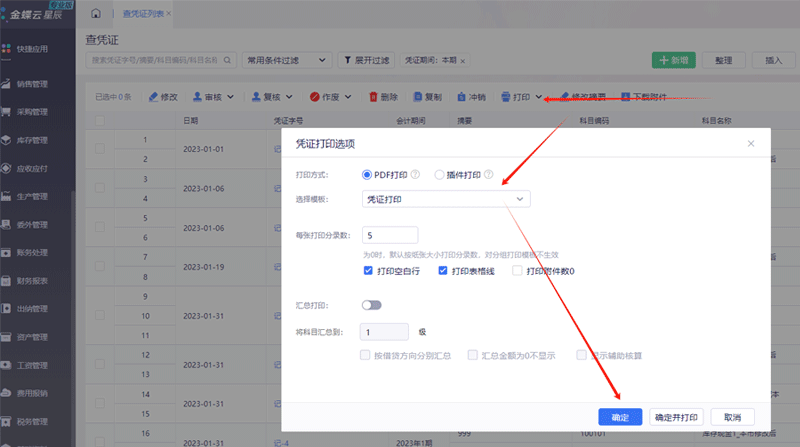This screenshot has height=447, width=800.
Task: Click 展开过滤 button
Action: click(x=366, y=60)
